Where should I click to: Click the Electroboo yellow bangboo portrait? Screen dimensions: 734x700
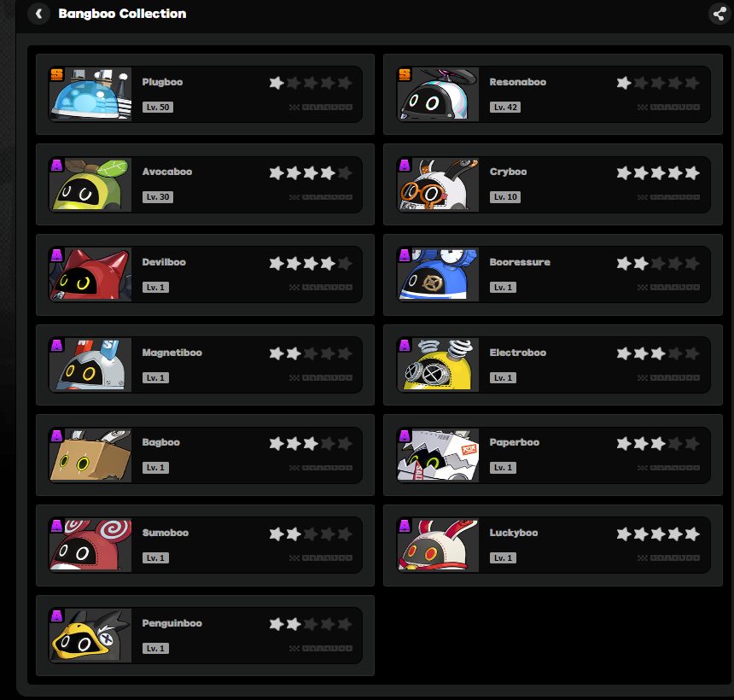coord(438,365)
